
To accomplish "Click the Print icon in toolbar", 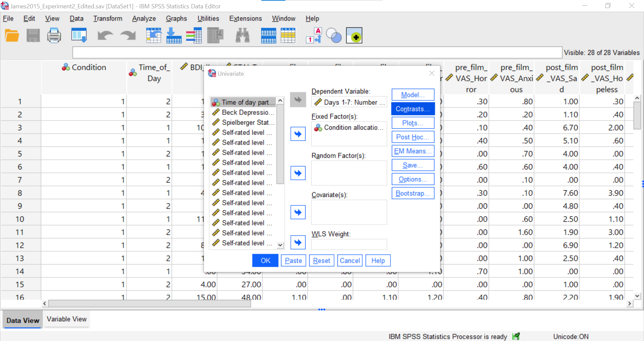I will click(x=54, y=36).
